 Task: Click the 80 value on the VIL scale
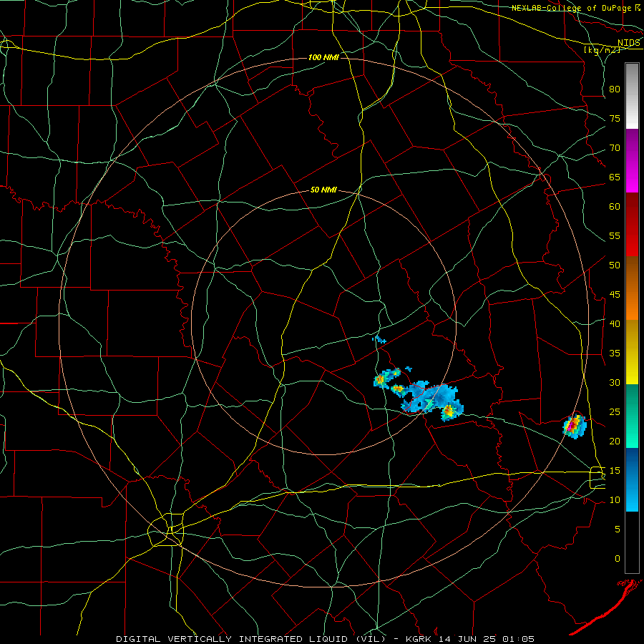pyautogui.click(x=615, y=89)
